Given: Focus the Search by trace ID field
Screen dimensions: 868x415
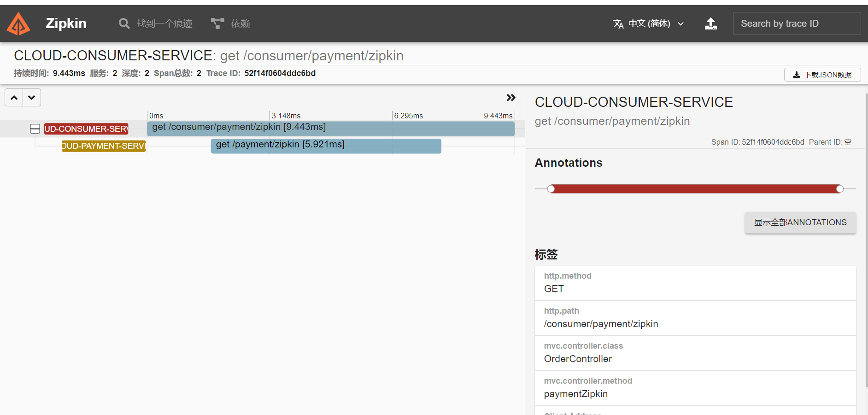Looking at the screenshot, I should click(797, 23).
